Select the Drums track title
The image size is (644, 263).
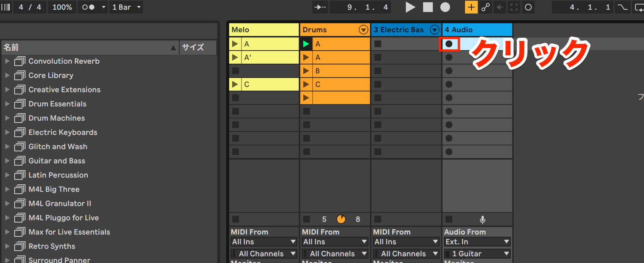click(x=315, y=30)
